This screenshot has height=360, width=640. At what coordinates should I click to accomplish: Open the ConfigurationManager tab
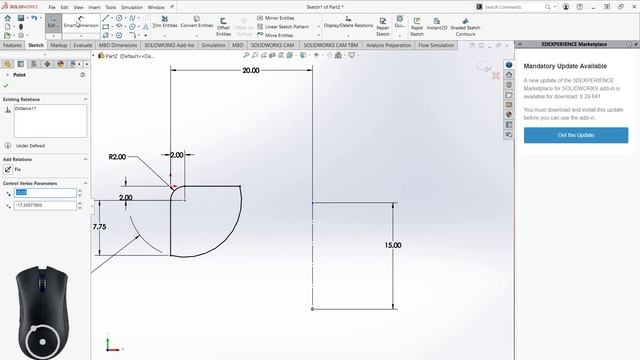(x=34, y=64)
